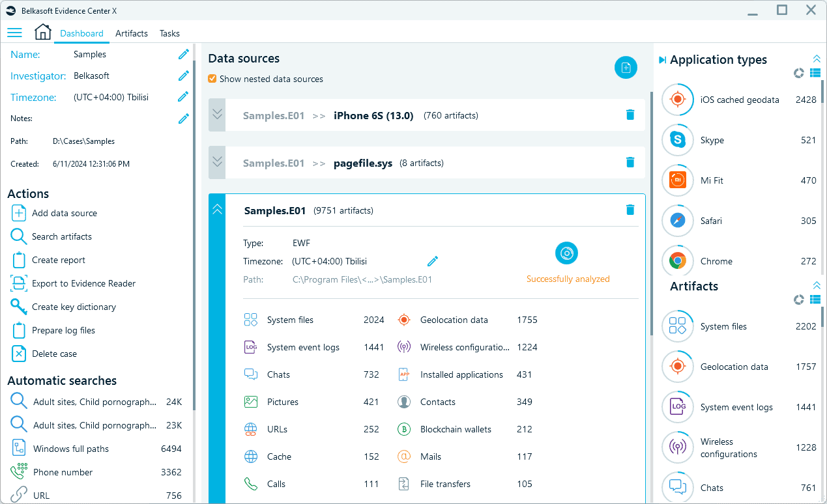The width and height of the screenshot is (827, 504).
Task: Switch Artifacts panel to chart view
Action: point(799,300)
